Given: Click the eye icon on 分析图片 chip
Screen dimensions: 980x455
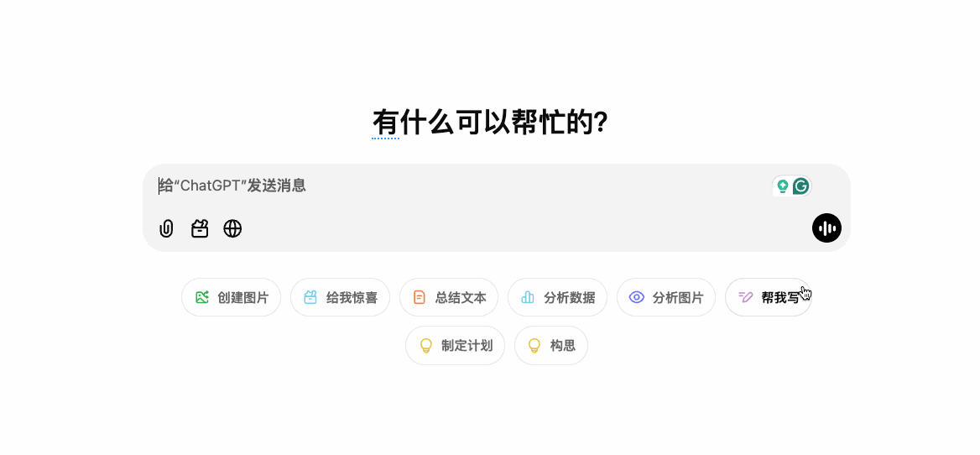Looking at the screenshot, I should [637, 297].
